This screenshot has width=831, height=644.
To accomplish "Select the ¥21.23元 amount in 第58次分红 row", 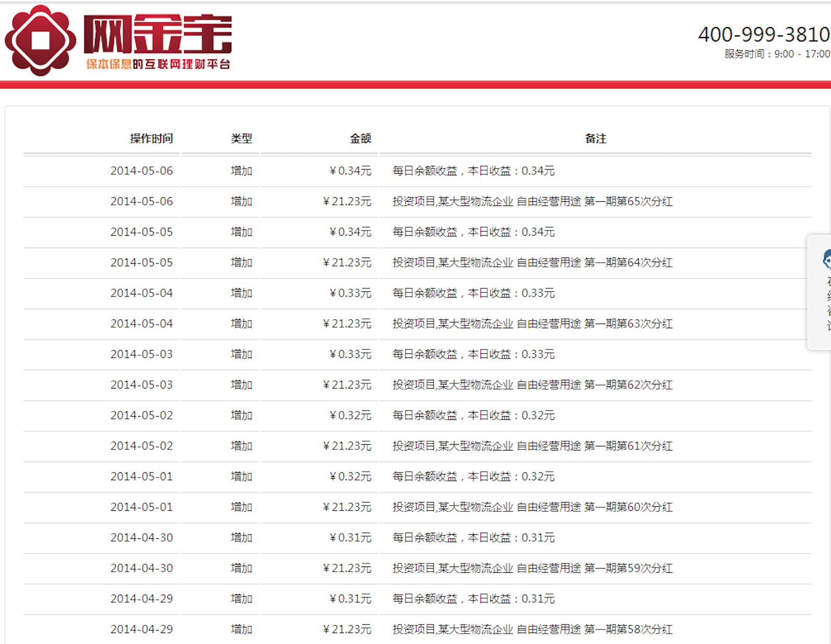I will [x=347, y=629].
